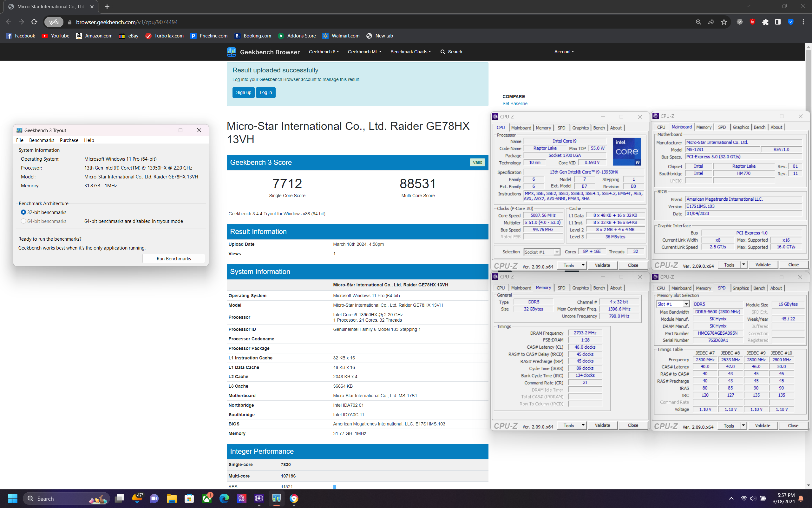This screenshot has height=508, width=812.
Task: Switch to Graphics tab in CPU-Z Memory window
Action: click(x=580, y=288)
